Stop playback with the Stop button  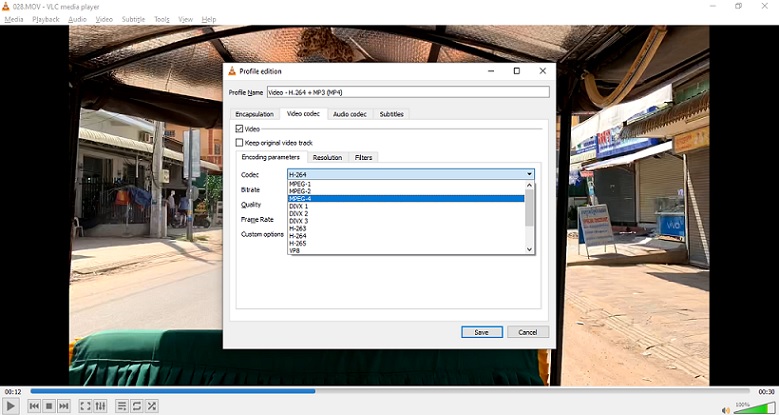point(49,406)
